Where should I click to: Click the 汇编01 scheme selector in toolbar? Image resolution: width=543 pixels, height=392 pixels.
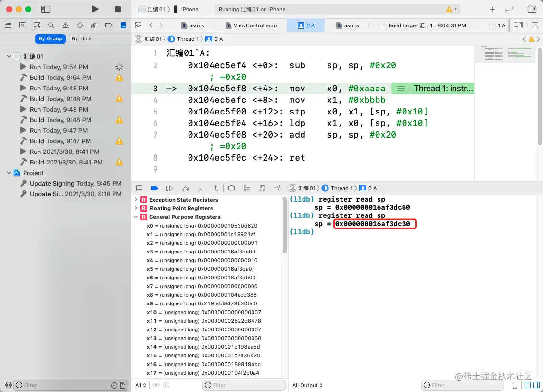click(152, 9)
